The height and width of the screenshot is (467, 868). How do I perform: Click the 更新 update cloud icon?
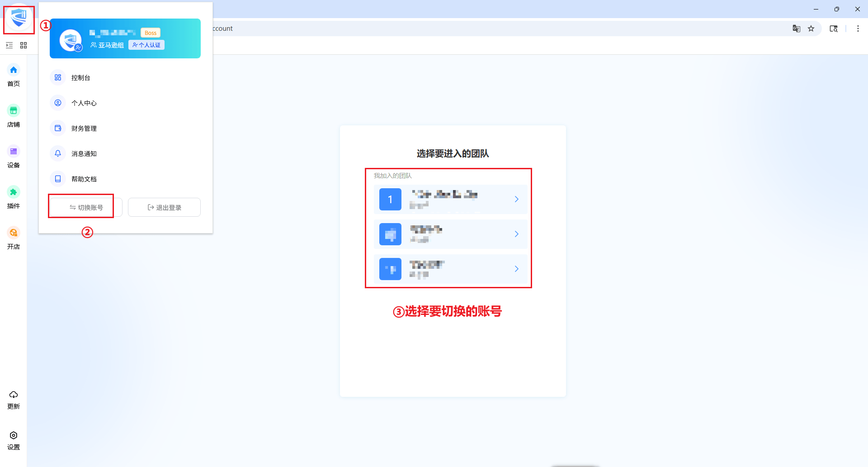pos(14,395)
